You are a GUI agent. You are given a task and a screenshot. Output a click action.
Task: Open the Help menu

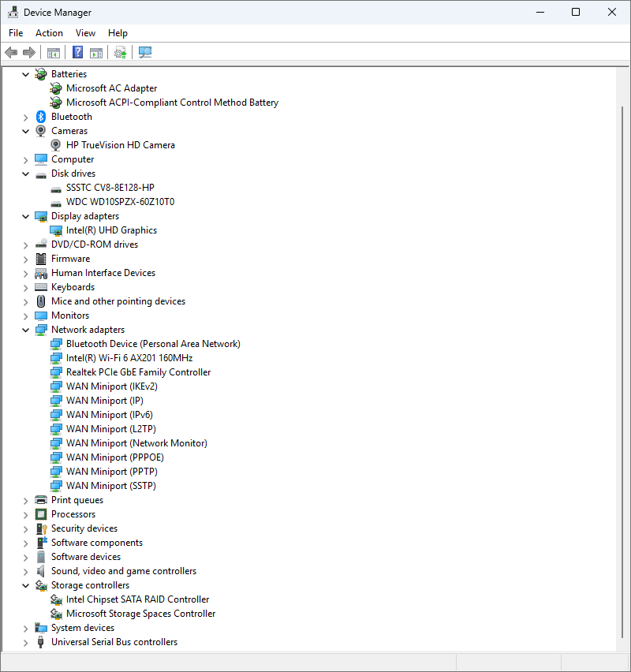coord(118,33)
